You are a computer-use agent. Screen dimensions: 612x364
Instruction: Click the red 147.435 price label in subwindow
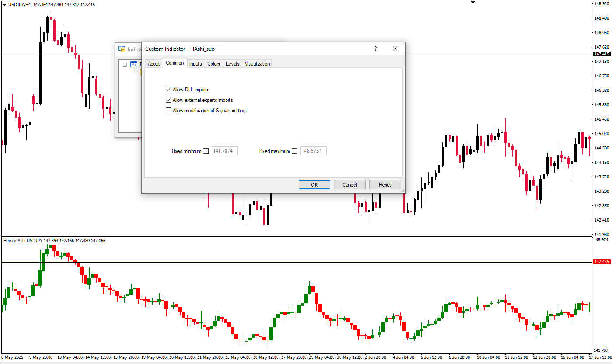tap(602, 262)
